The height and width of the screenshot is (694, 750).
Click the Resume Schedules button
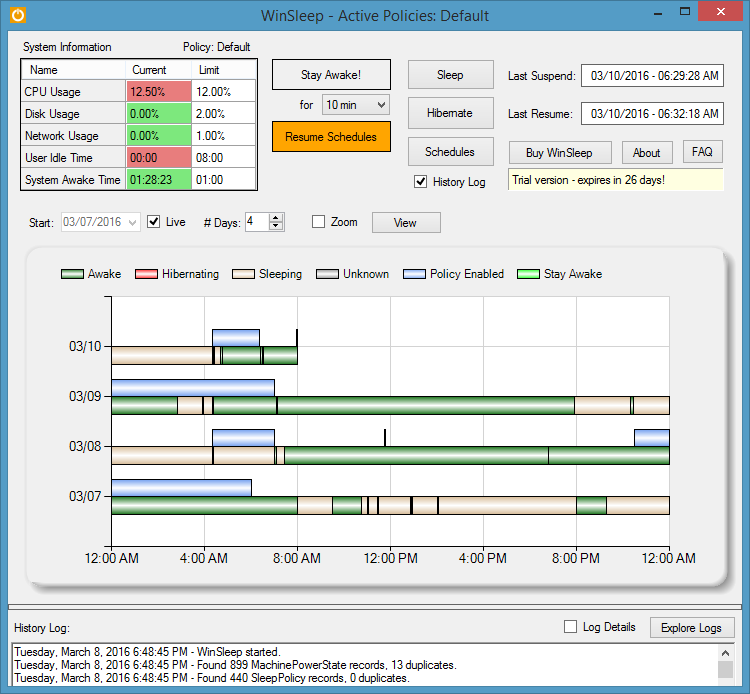(x=331, y=137)
